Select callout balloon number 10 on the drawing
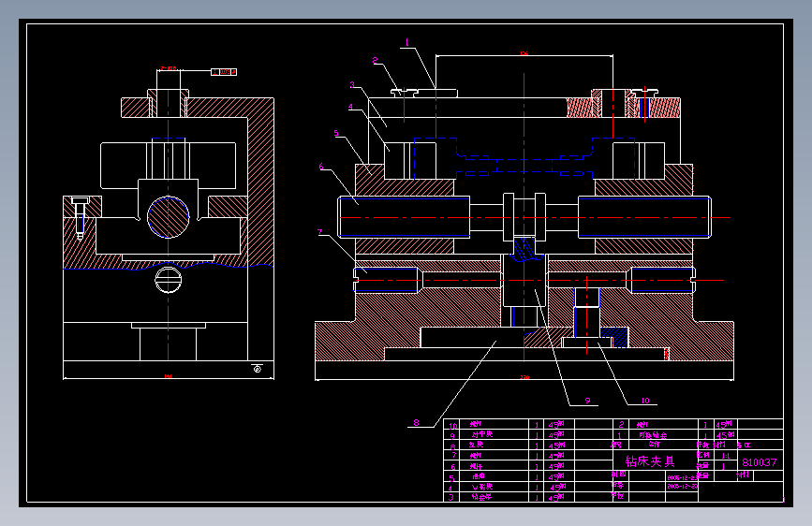 (x=644, y=401)
